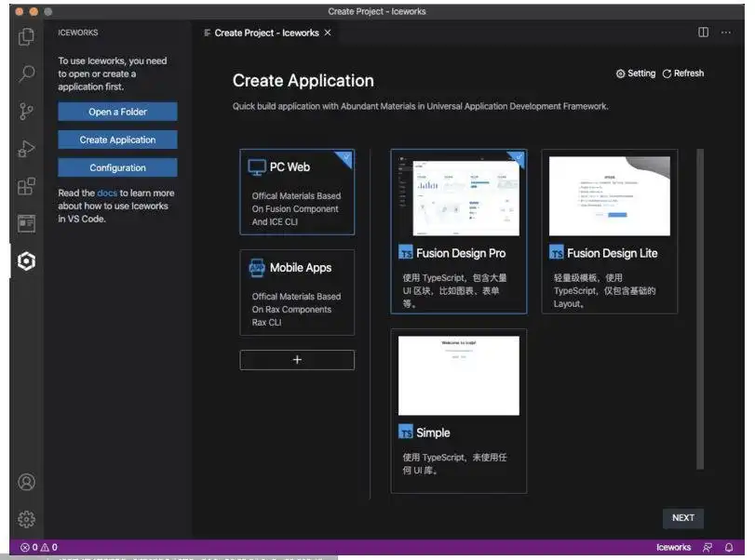The height and width of the screenshot is (560, 755).
Task: Open the Accounts icon
Action: 26,482
